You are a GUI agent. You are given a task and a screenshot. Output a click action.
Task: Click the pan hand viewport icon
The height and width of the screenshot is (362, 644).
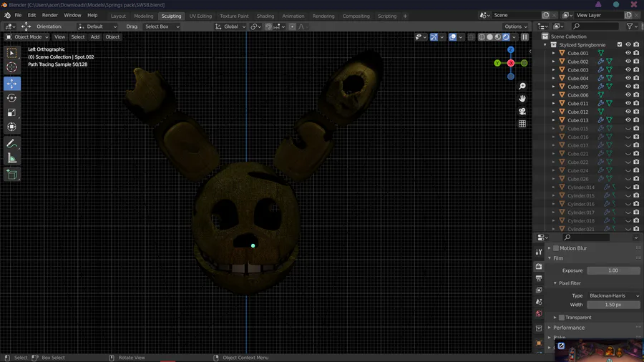(x=522, y=99)
